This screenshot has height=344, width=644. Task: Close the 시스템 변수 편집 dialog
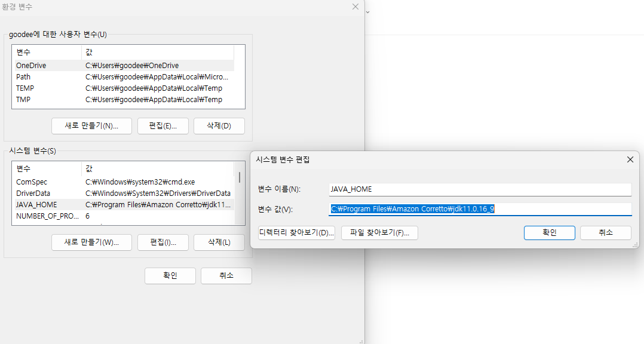tap(630, 159)
